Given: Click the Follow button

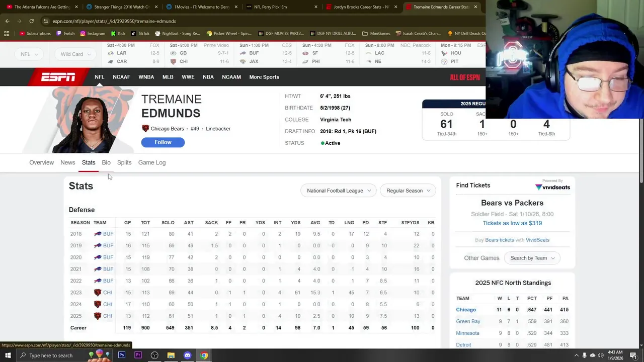Looking at the screenshot, I should [x=163, y=142].
